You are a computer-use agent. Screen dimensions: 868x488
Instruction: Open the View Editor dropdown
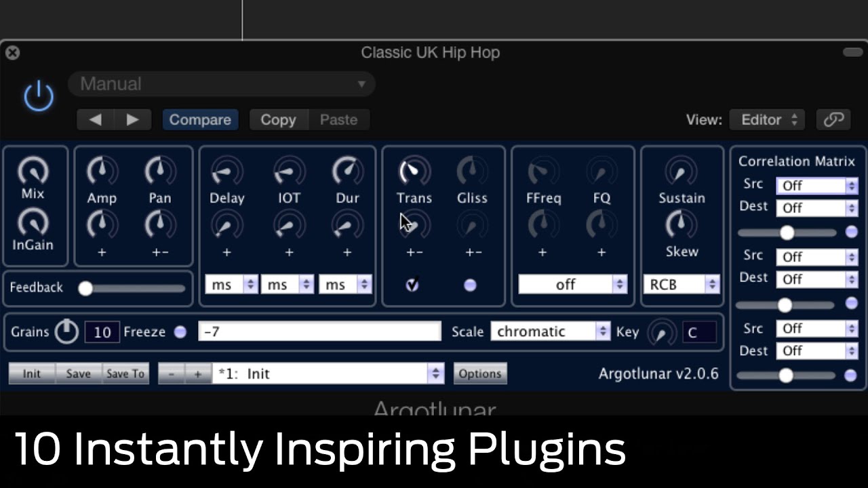(x=767, y=119)
